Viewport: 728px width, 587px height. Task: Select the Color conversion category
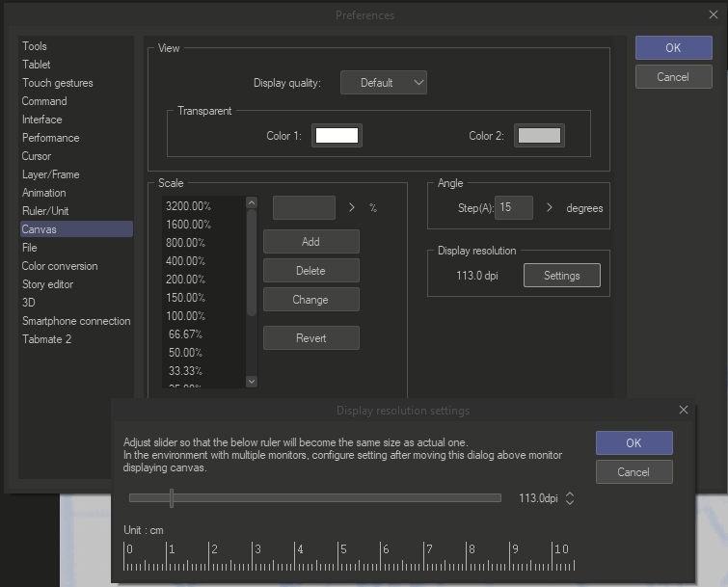[x=60, y=266]
